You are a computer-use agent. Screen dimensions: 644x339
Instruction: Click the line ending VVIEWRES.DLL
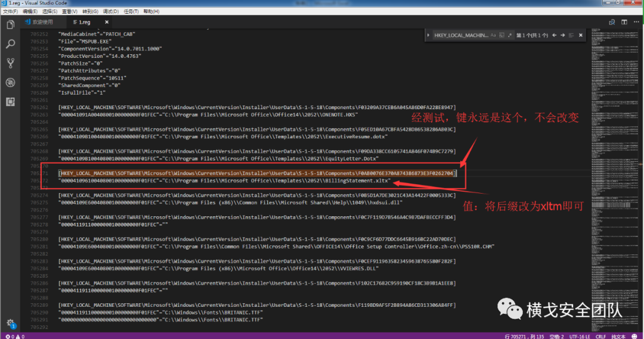[x=218, y=269]
